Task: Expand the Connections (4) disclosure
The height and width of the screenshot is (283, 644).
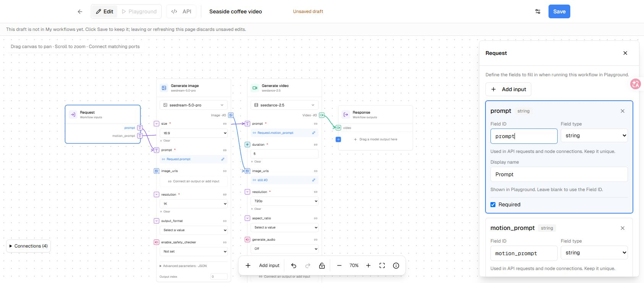Action: click(x=29, y=246)
